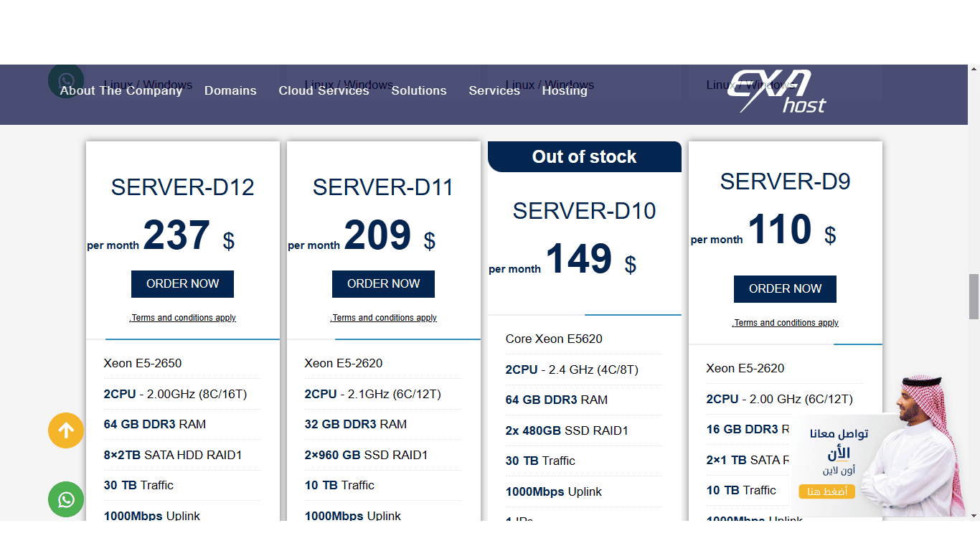Click 10 TB Traffic in SERVER-D9
The height and width of the screenshot is (551, 980).
(741, 491)
